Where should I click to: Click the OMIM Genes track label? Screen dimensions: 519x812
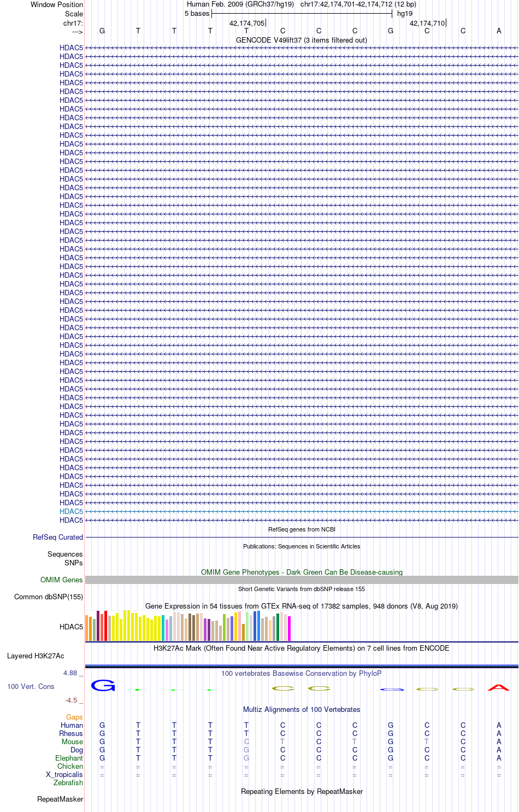62,580
